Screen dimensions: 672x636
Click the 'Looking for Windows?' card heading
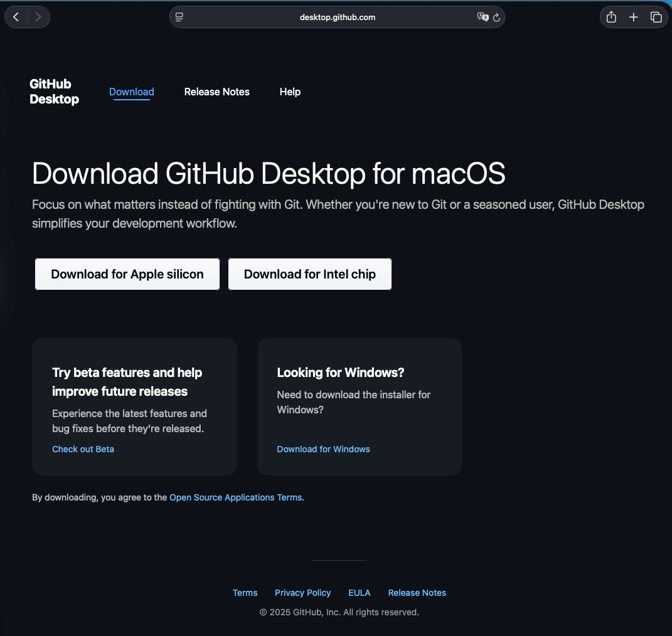click(340, 373)
